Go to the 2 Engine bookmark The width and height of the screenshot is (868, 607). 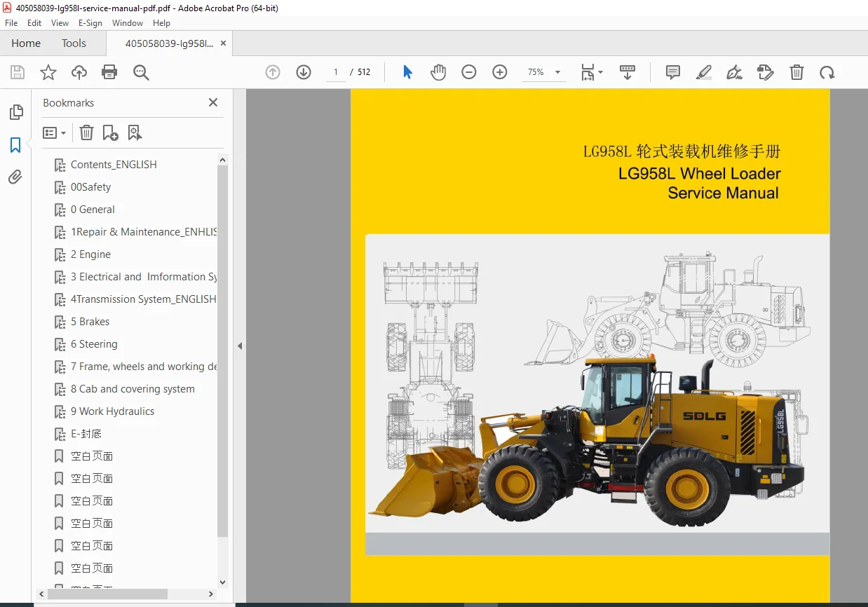(x=90, y=254)
